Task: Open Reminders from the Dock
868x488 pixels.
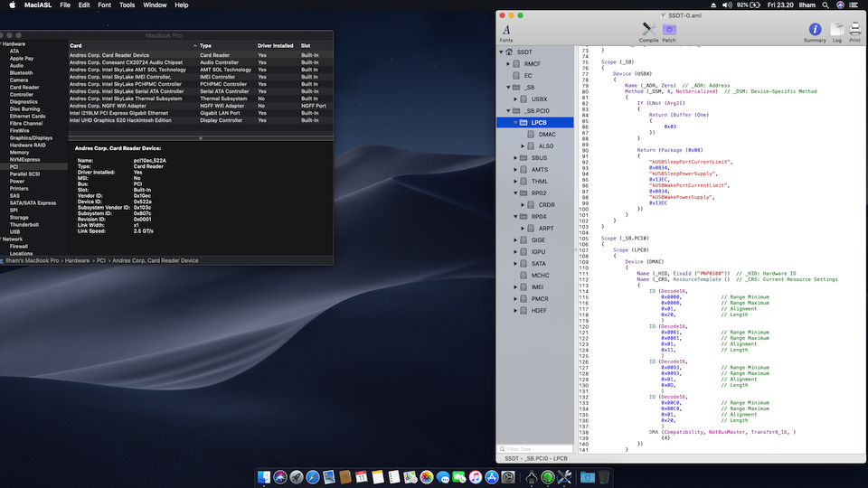Action: tap(394, 477)
